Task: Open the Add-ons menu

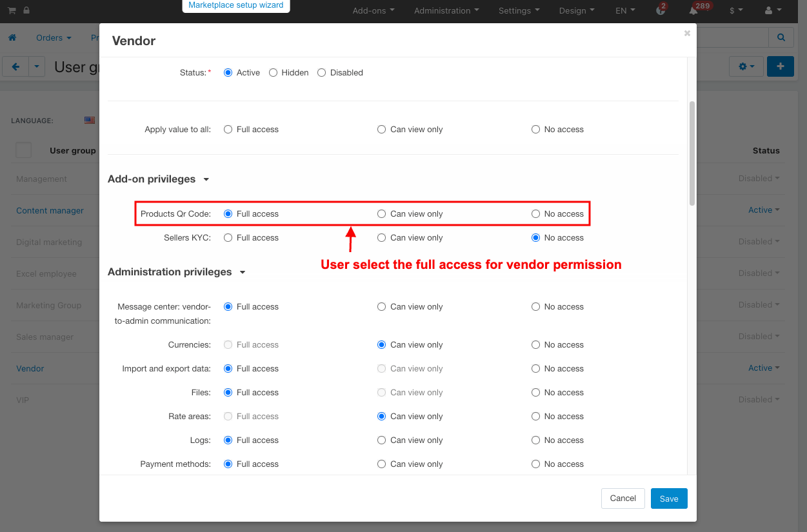Action: [x=374, y=11]
